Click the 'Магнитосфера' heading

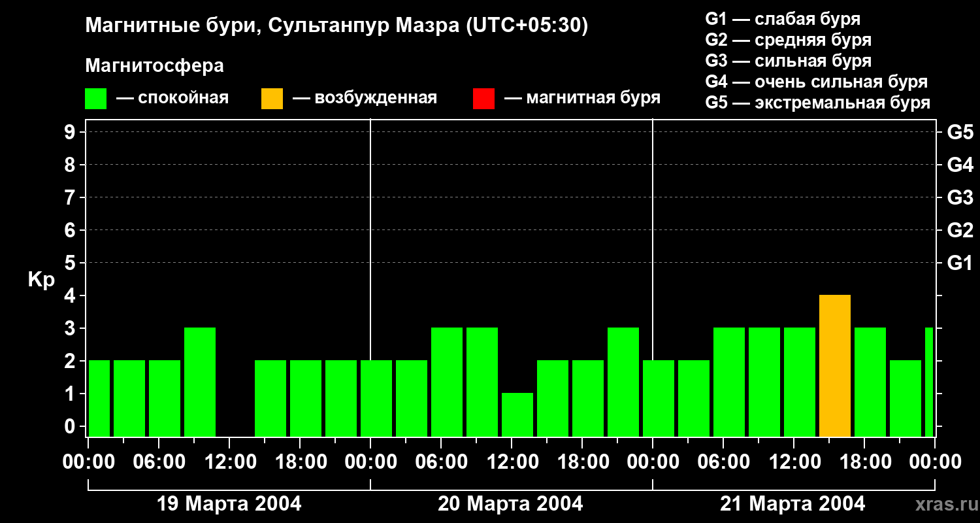155,66
